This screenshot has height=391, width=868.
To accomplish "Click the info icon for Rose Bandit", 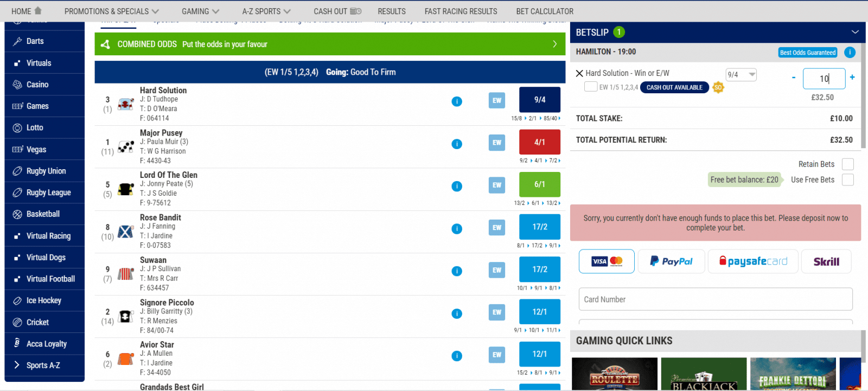I will pos(457,229).
